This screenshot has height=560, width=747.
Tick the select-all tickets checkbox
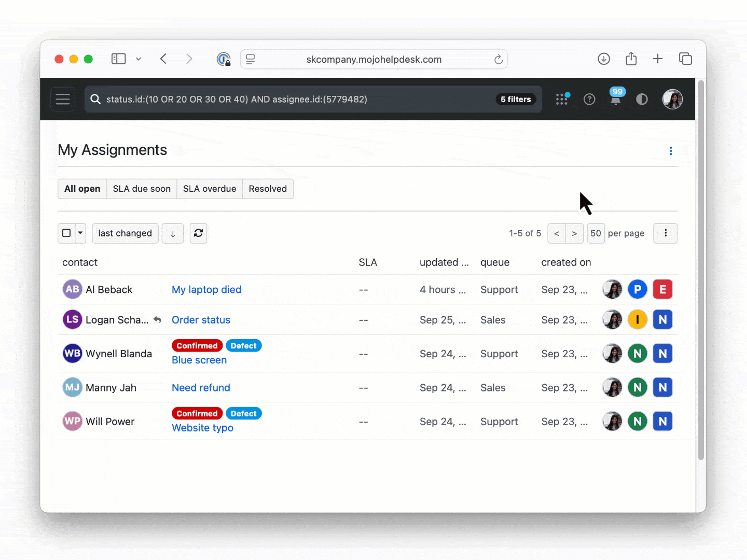point(66,233)
